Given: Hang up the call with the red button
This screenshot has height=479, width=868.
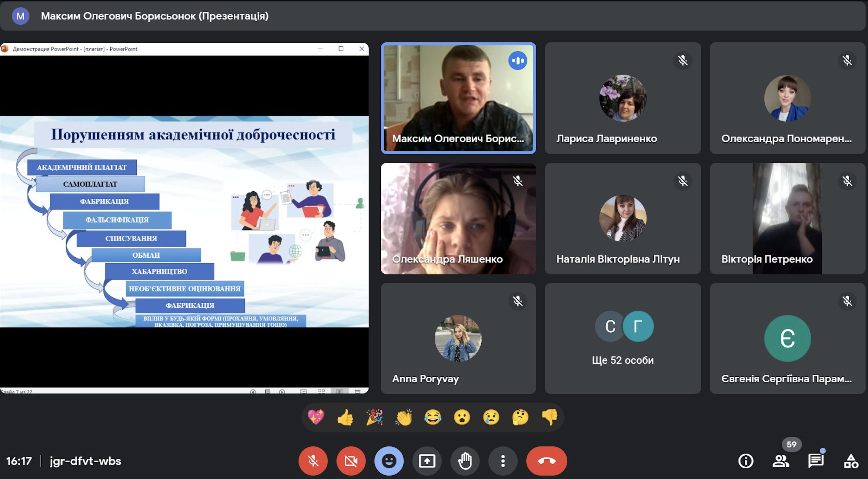Looking at the screenshot, I should click(x=546, y=461).
